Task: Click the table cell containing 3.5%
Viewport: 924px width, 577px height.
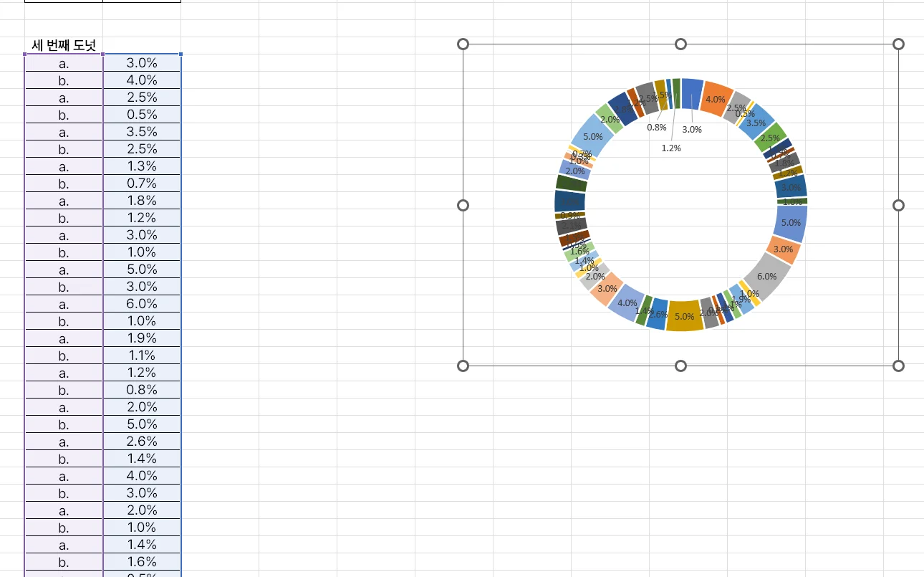Action: [142, 132]
